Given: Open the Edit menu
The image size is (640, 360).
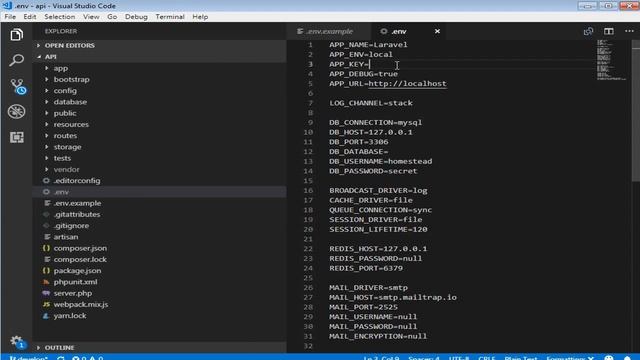Looking at the screenshot, I should (x=30, y=17).
